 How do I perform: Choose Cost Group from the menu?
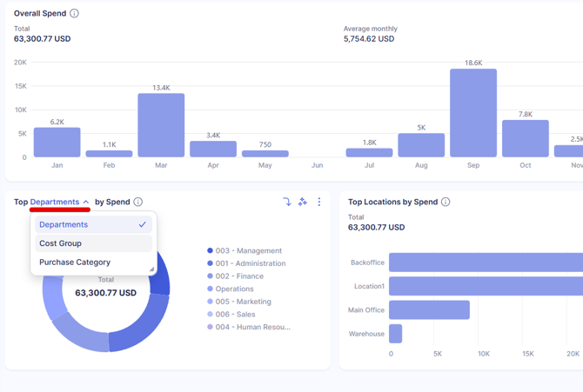[60, 243]
